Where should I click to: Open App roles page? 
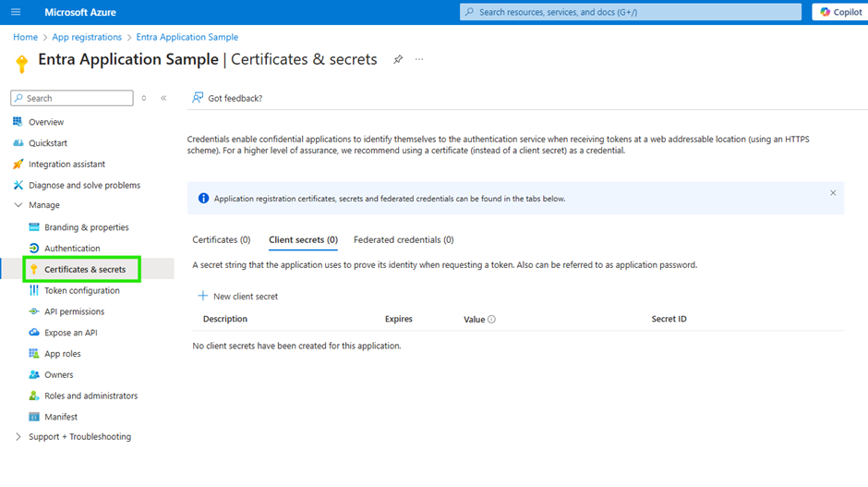click(x=63, y=354)
